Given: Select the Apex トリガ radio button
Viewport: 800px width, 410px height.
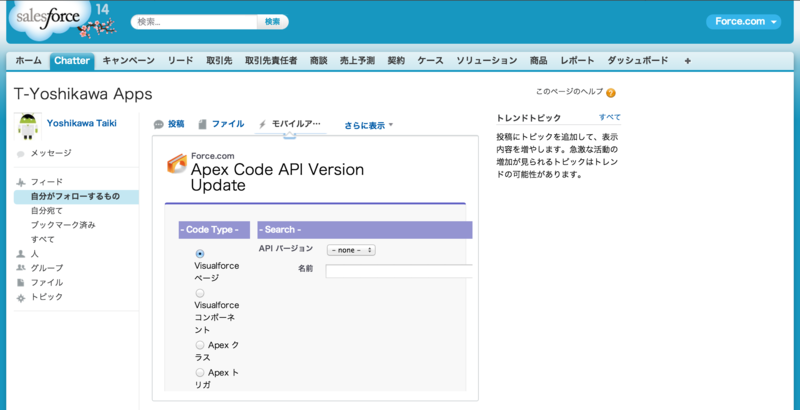Looking at the screenshot, I should point(199,373).
